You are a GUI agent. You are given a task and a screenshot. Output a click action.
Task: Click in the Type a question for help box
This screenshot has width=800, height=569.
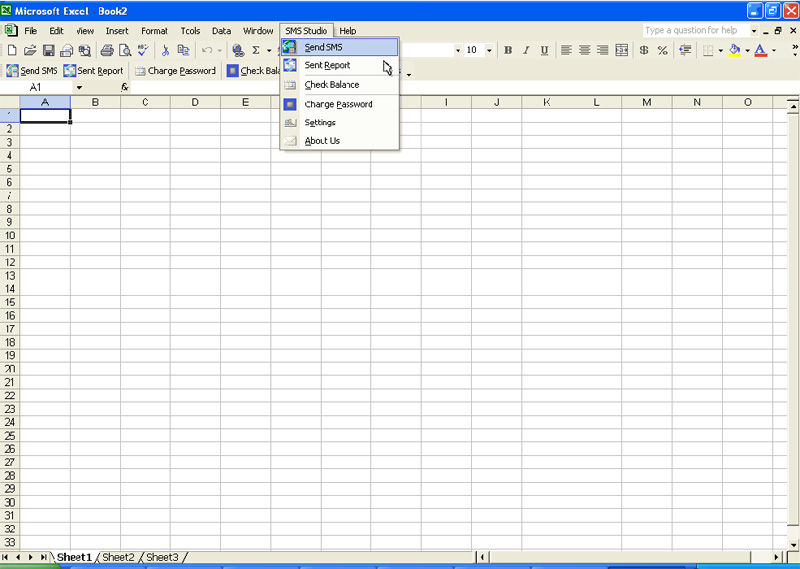point(695,31)
